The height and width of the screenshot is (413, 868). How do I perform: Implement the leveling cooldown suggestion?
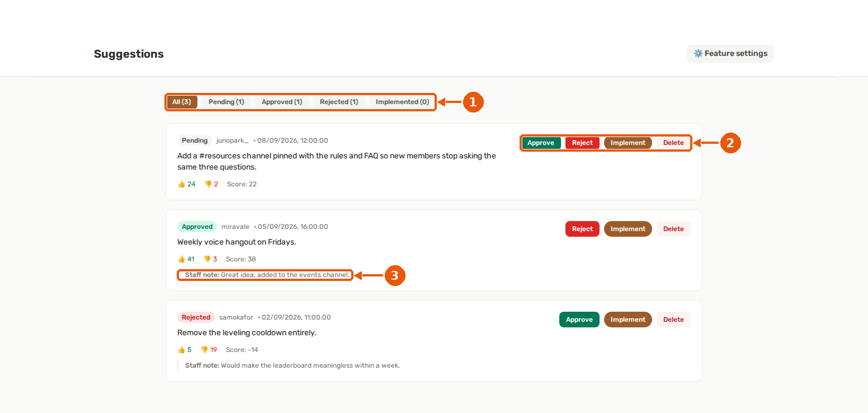[628, 320]
